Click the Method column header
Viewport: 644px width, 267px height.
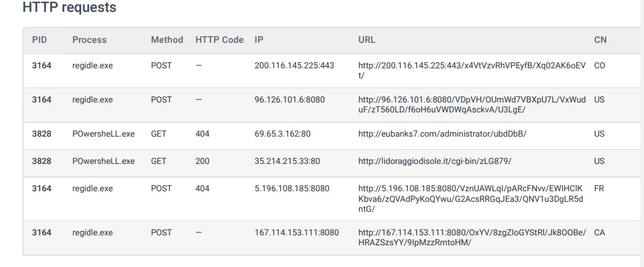pos(167,40)
